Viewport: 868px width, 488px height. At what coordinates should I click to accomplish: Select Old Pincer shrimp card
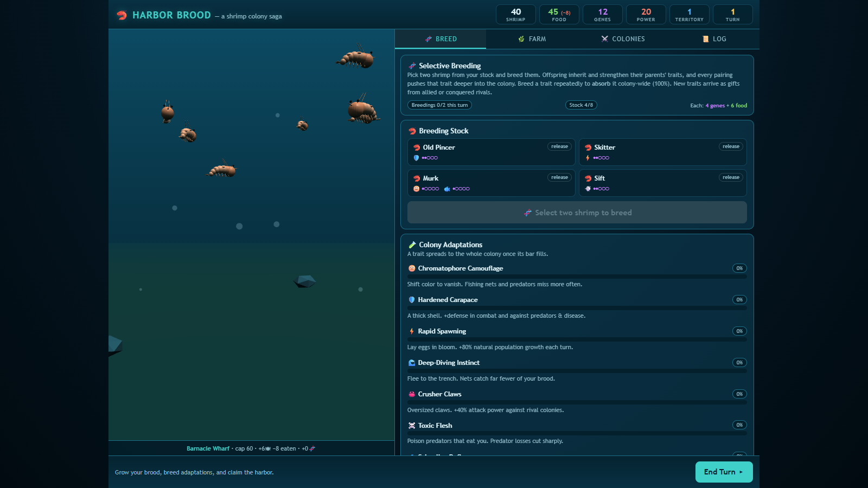(491, 152)
